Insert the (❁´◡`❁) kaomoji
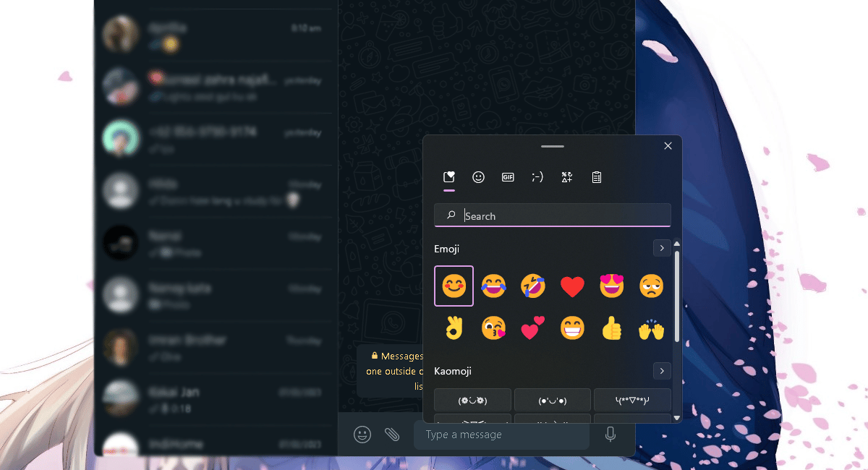This screenshot has width=868, height=470. [472, 400]
